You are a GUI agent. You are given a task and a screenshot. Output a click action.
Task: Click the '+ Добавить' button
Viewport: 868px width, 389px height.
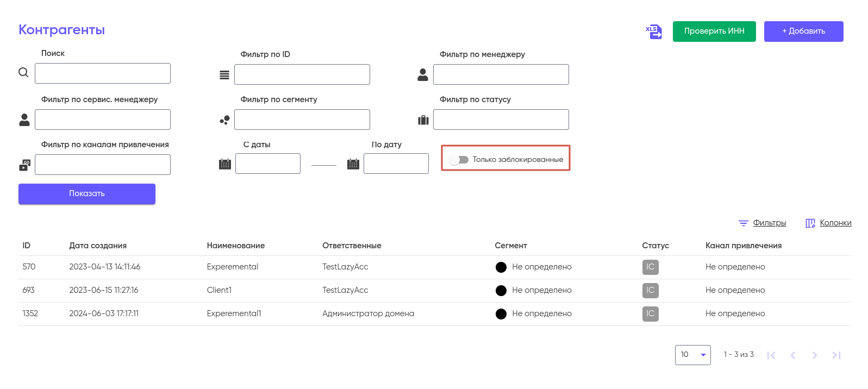[x=803, y=32]
